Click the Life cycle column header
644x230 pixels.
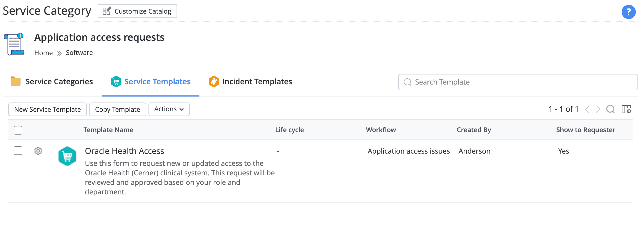point(290,130)
